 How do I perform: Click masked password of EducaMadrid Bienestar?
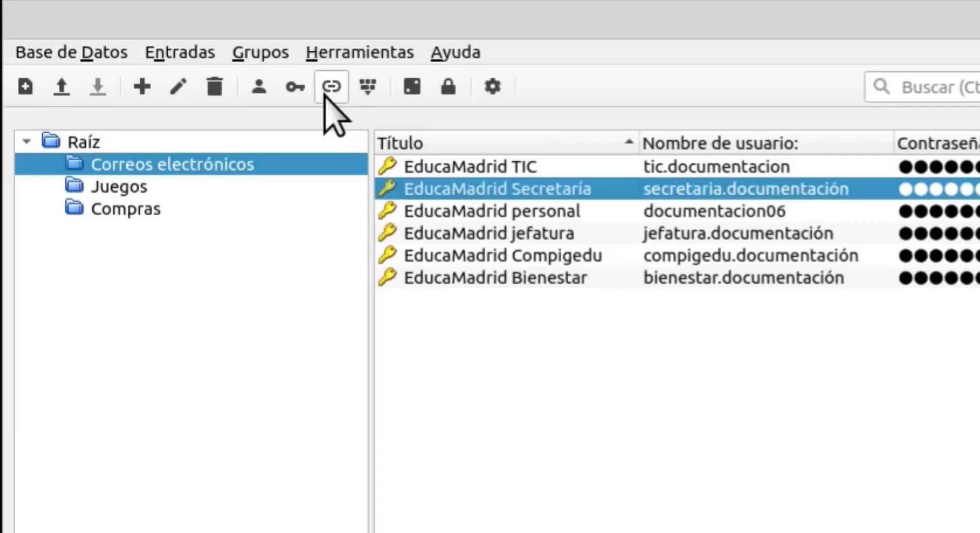939,278
